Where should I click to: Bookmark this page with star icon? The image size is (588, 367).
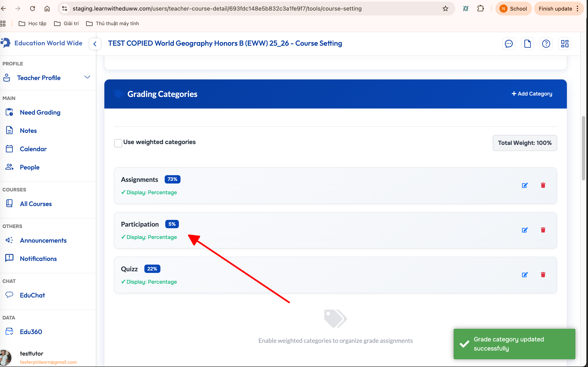point(445,9)
